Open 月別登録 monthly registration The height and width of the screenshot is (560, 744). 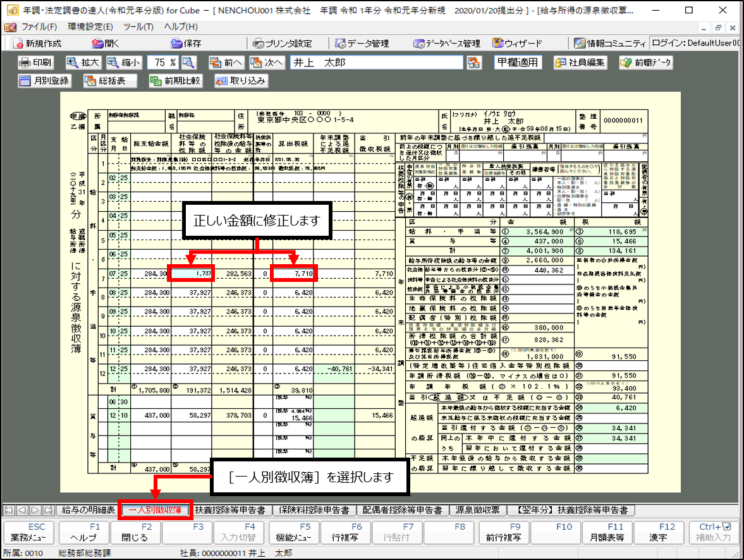(x=44, y=81)
